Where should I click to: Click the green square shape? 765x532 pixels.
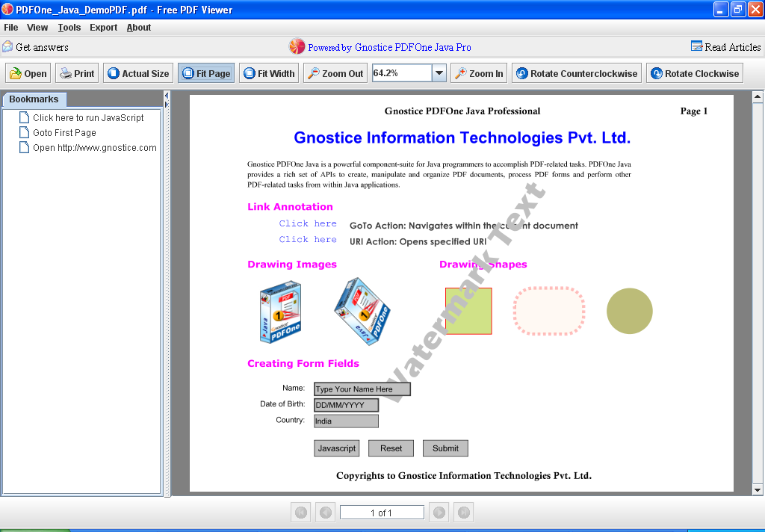click(x=468, y=311)
